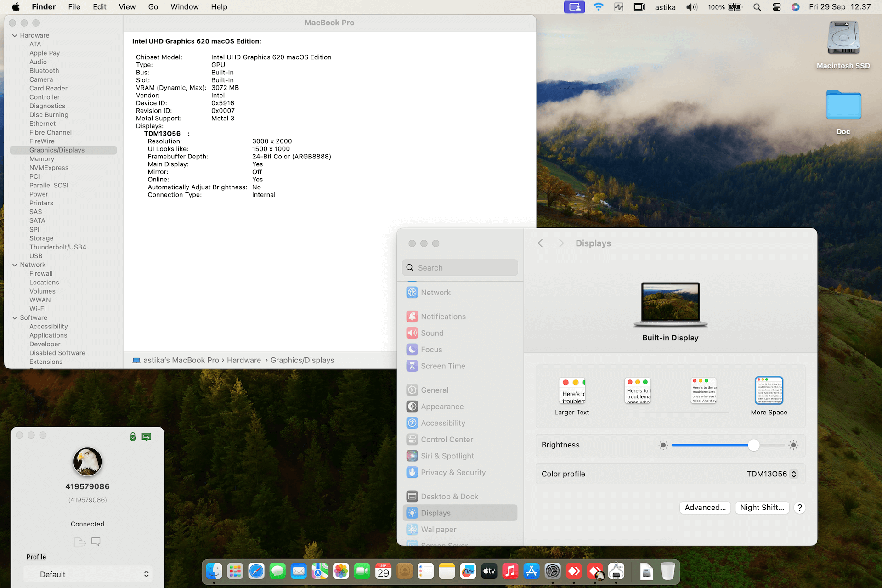Open the Default profile dropdown
Viewport: 882px width, 588px height.
[x=88, y=574]
